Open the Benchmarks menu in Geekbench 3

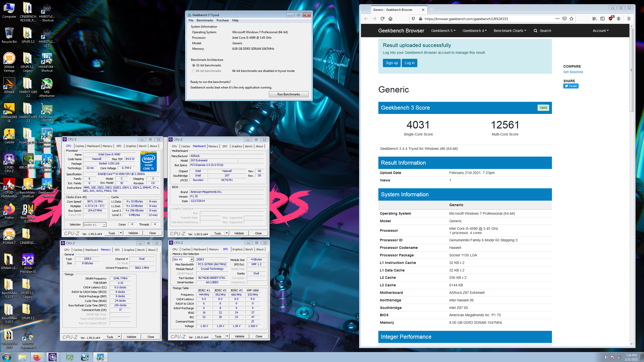click(x=205, y=20)
